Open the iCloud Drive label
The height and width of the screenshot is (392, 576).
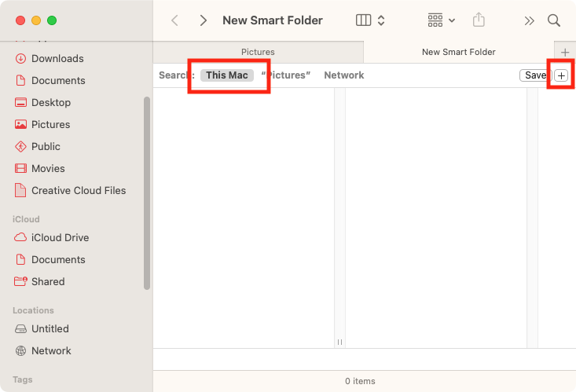(60, 238)
